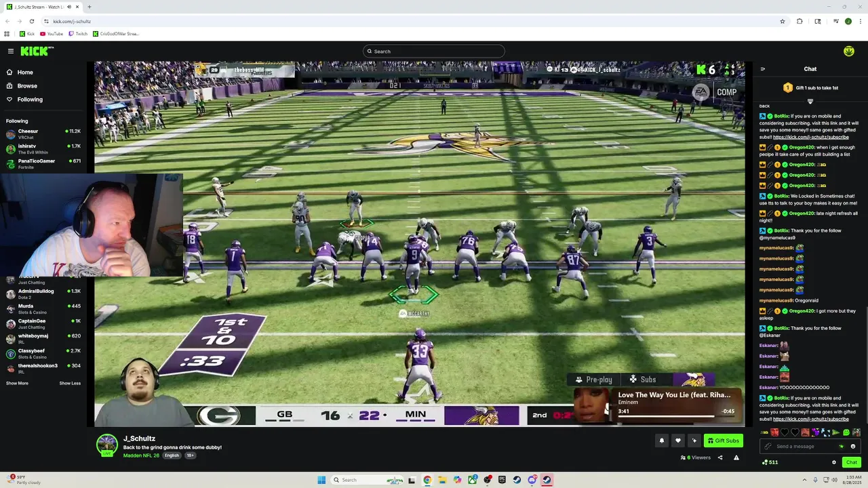Viewport: 868px width, 488px height.
Task: Click the browser reload button
Action: [32, 21]
